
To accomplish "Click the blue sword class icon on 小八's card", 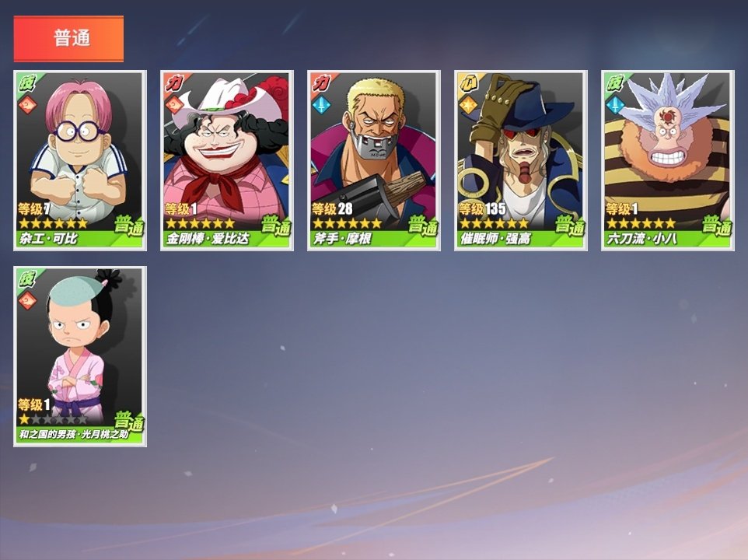I will click(x=615, y=104).
